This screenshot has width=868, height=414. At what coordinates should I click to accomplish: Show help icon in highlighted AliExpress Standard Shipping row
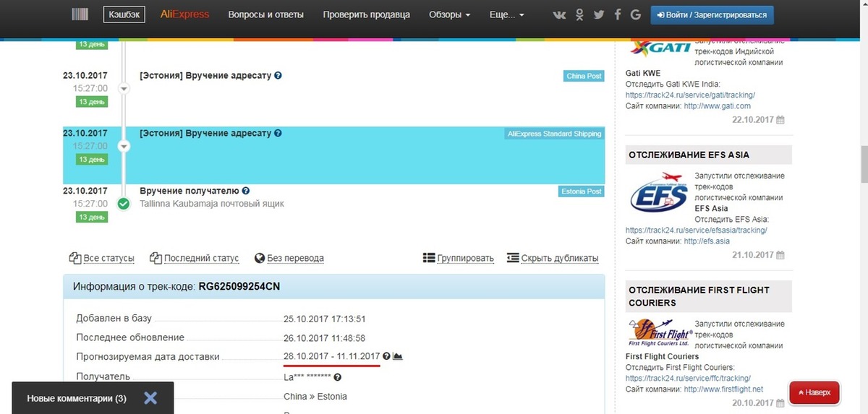(278, 133)
